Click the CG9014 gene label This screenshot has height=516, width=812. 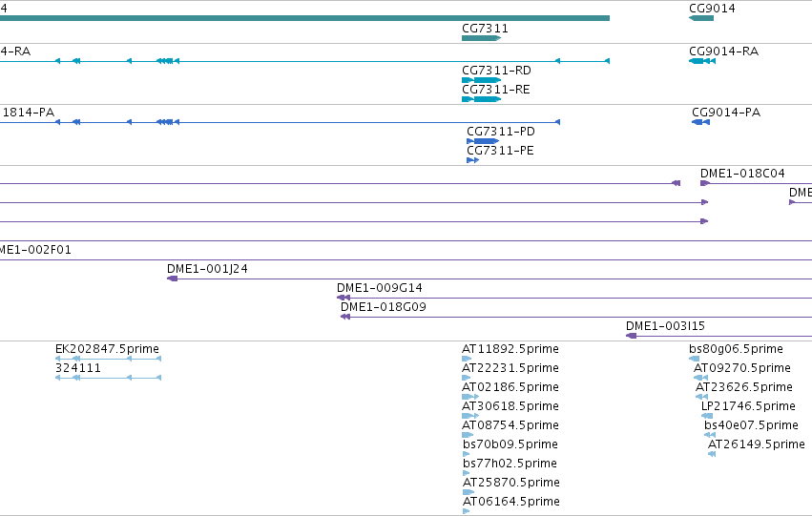pos(712,9)
